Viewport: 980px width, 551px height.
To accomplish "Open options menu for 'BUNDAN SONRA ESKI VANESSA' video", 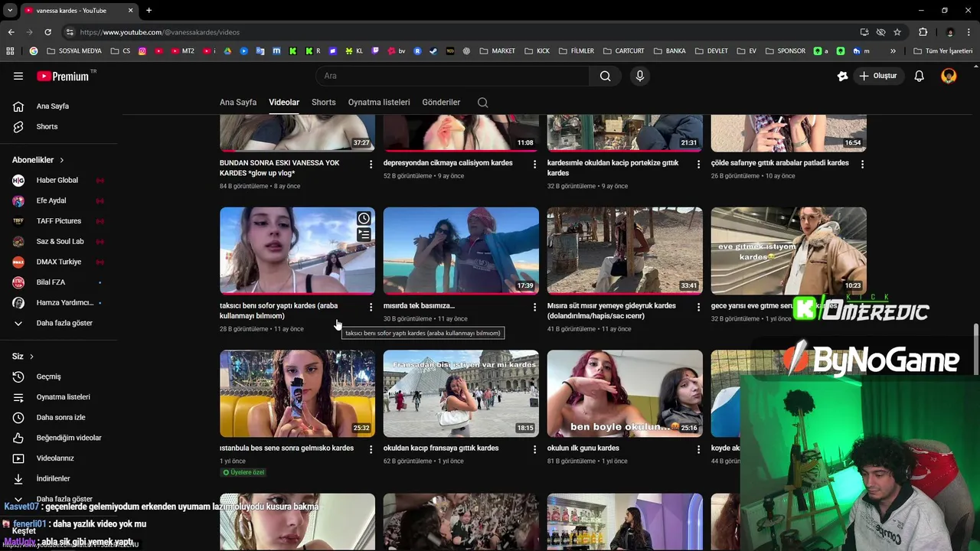I will coord(371,164).
